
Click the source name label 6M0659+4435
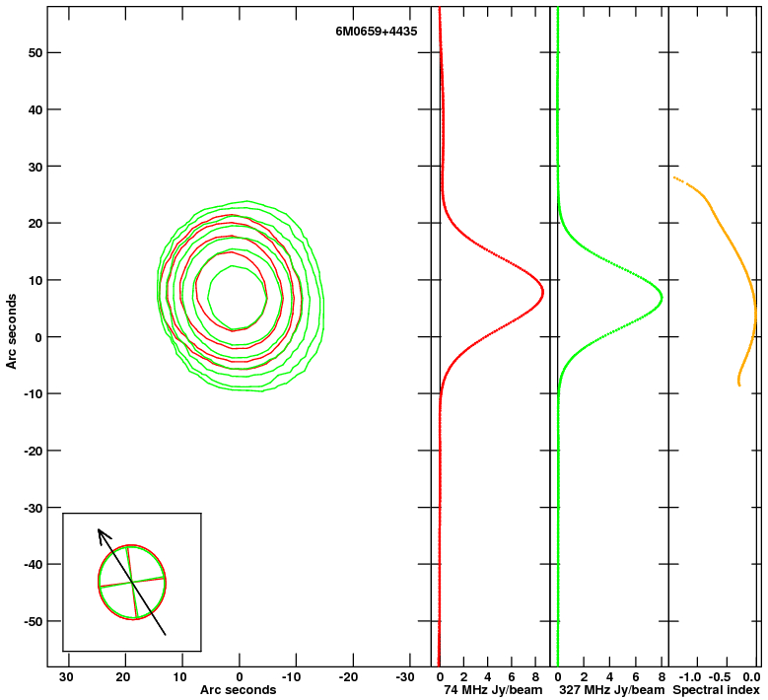377,32
